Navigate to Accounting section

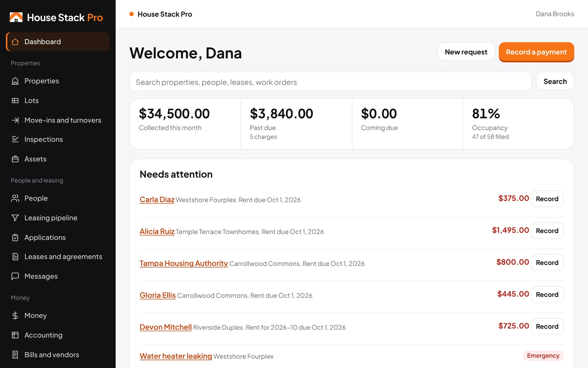pyautogui.click(x=58, y=335)
